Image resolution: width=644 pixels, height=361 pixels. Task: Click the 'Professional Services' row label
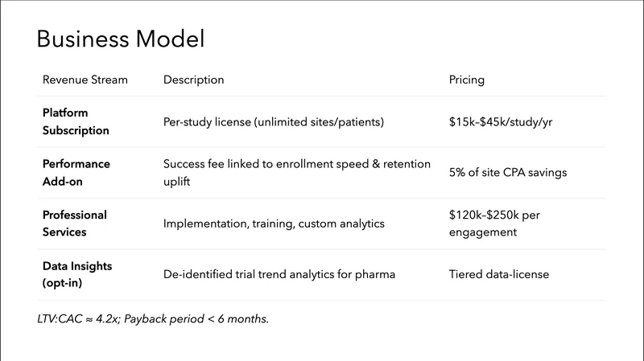(x=75, y=224)
